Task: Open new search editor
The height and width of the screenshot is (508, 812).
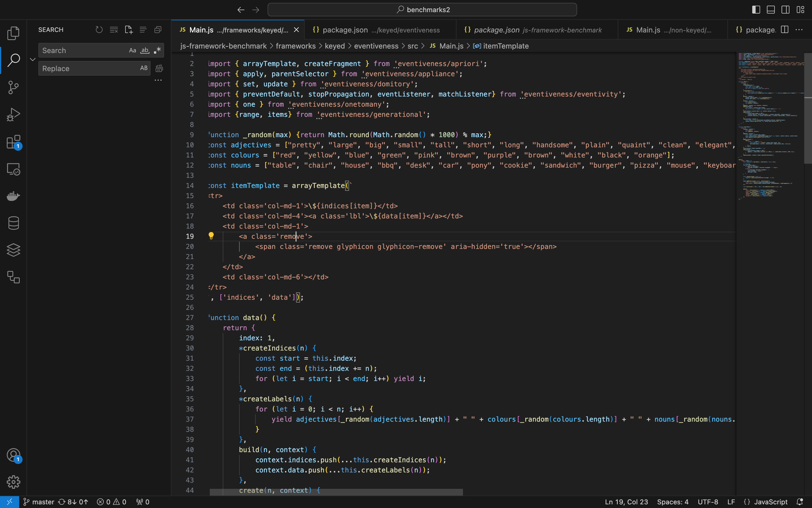Action: point(129,30)
